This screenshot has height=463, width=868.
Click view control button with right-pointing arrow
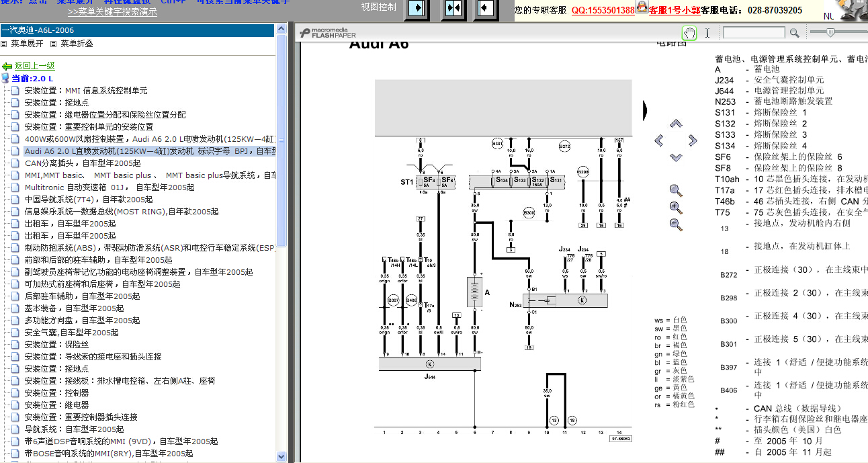tap(417, 9)
